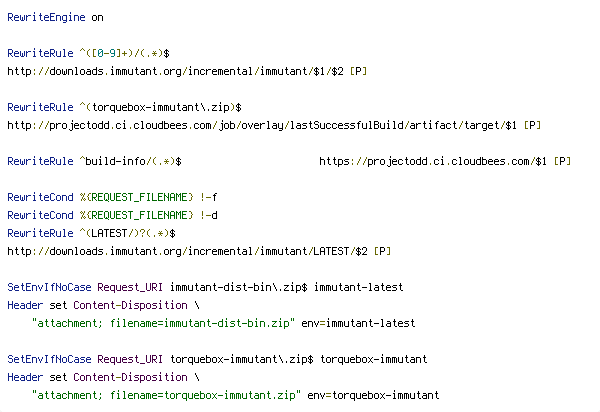Image resolution: width=600 pixels, height=412 pixels.
Task: Click the string "attachment; filename=torquebox-immutant.zip"
Action: 166,395
